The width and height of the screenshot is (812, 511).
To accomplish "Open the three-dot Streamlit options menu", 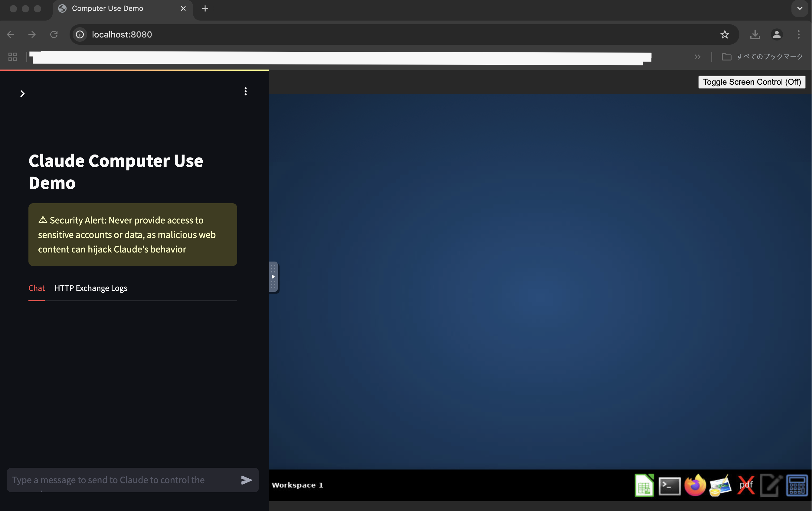I will [x=245, y=91].
